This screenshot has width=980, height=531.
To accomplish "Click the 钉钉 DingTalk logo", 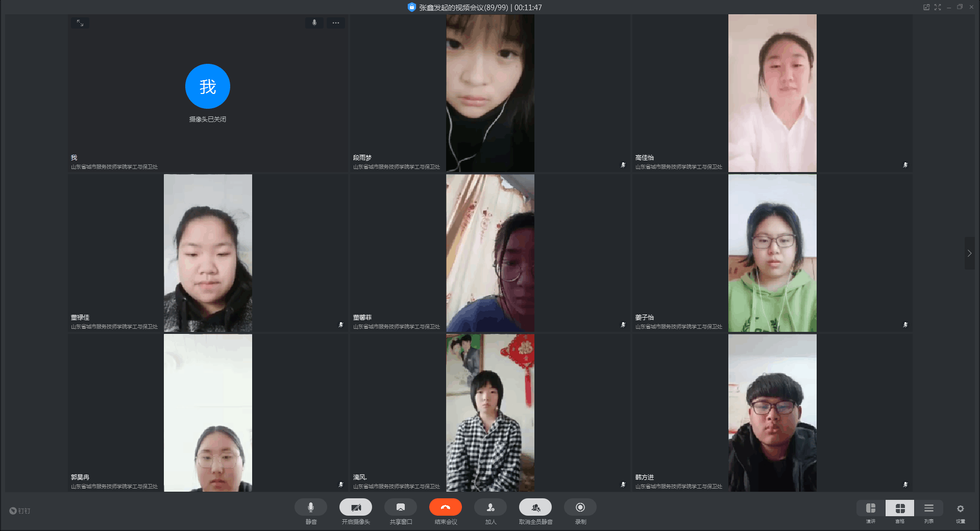I will [20, 511].
